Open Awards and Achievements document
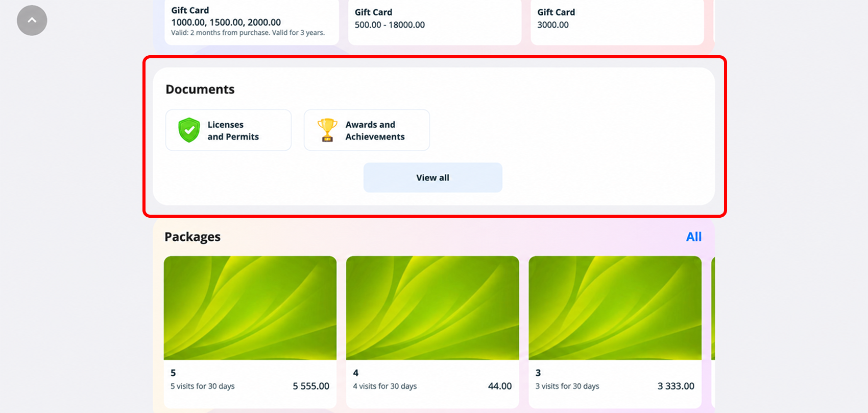Viewport: 868px width, 413px height. tap(367, 130)
